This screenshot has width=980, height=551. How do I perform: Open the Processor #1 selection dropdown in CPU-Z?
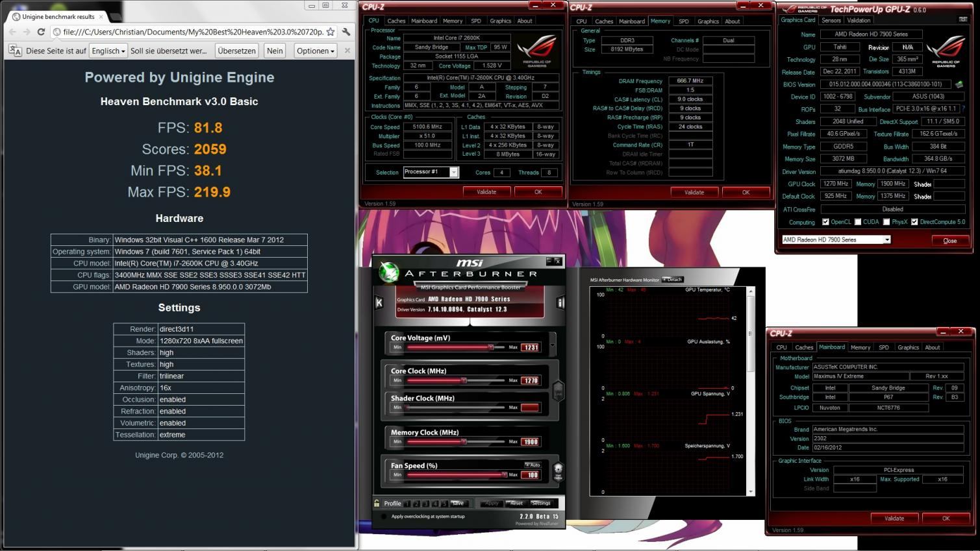[431, 172]
